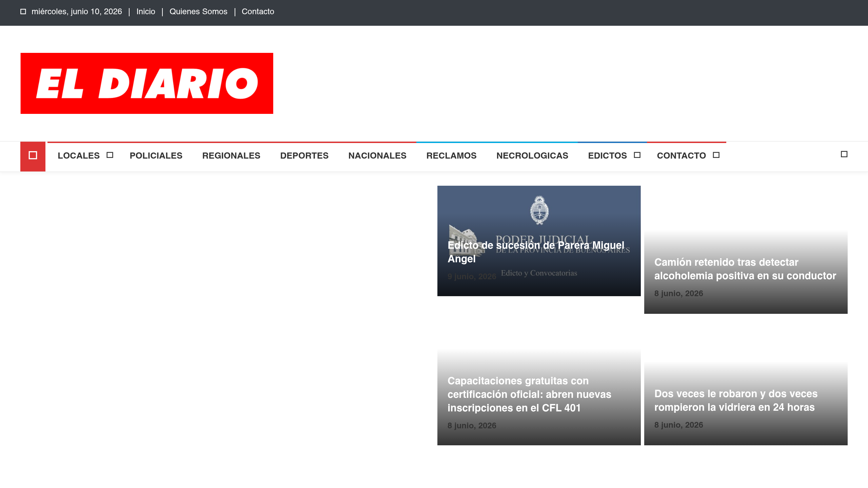
Task: Open the REGIONALES section
Action: (231, 156)
